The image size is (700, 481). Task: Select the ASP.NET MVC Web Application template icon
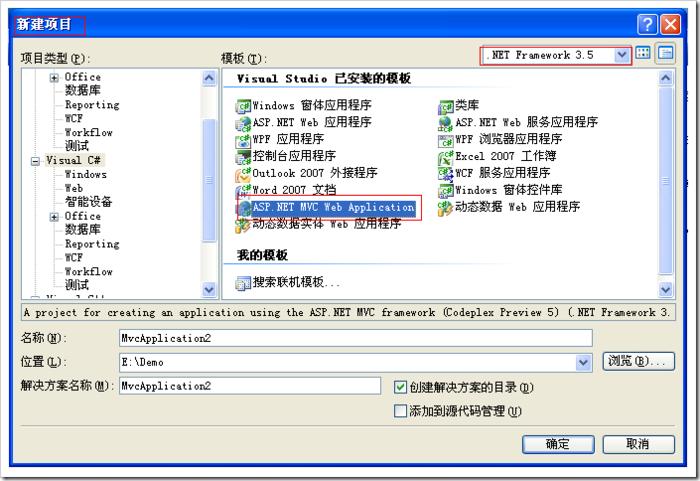click(x=245, y=208)
